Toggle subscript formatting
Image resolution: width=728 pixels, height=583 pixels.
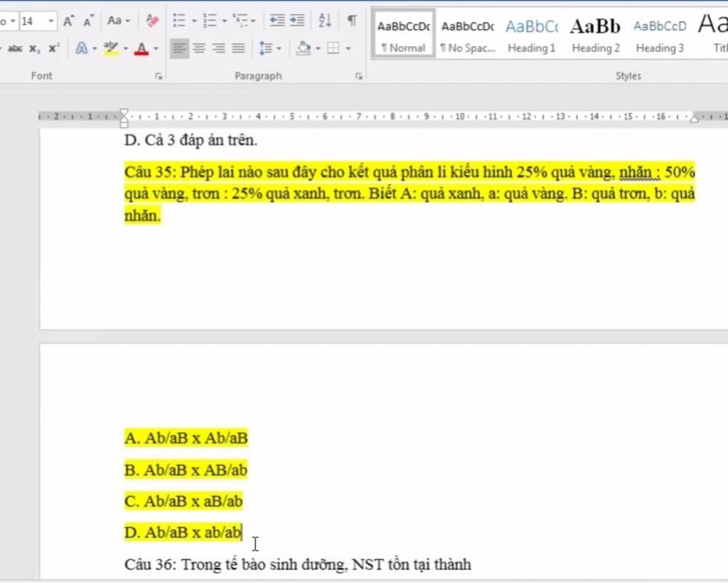pos(35,49)
